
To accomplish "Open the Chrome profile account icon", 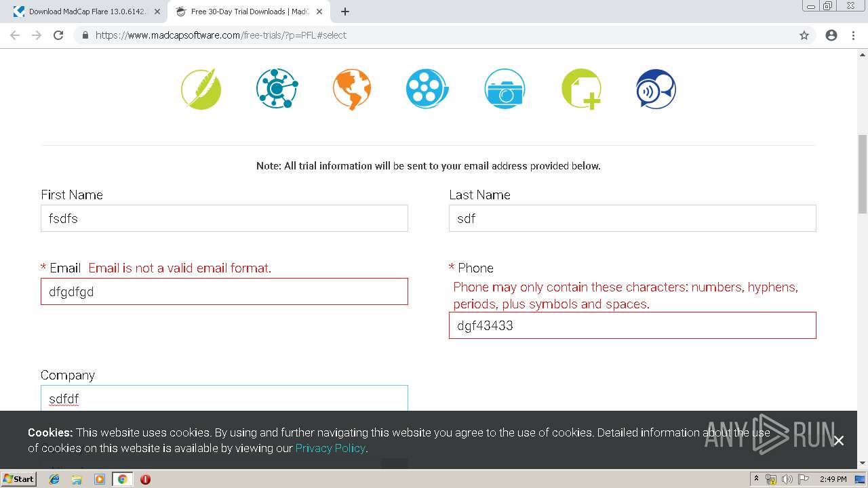I will coord(831,35).
